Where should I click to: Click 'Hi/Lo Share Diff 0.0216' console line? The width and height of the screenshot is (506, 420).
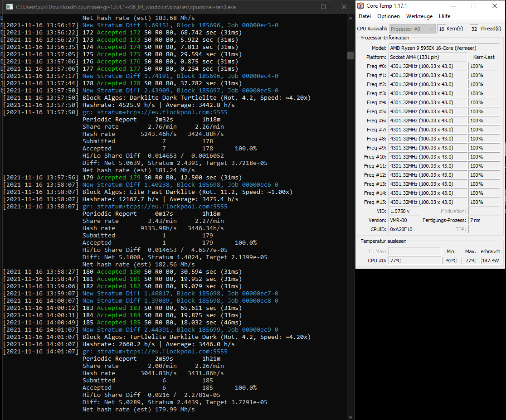[x=151, y=395]
